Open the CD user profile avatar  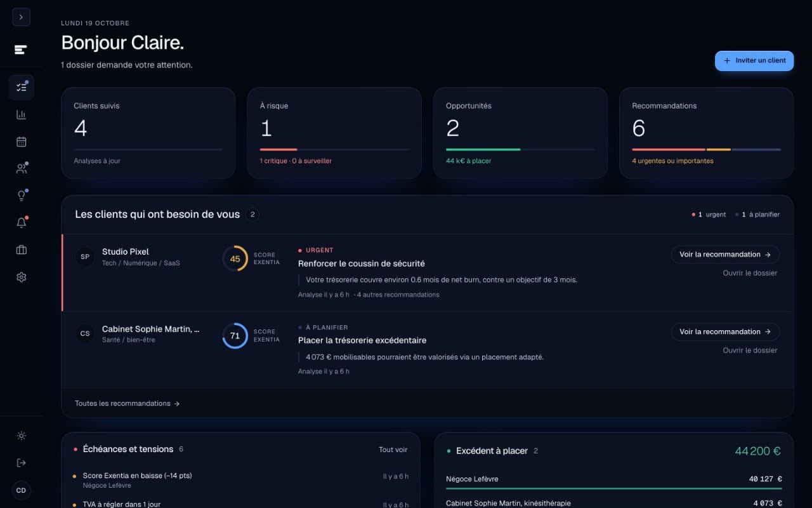[x=21, y=490]
